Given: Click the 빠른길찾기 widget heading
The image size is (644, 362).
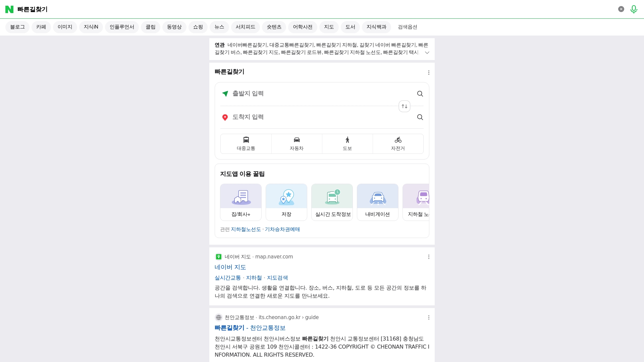Looking at the screenshot, I should 229,72.
